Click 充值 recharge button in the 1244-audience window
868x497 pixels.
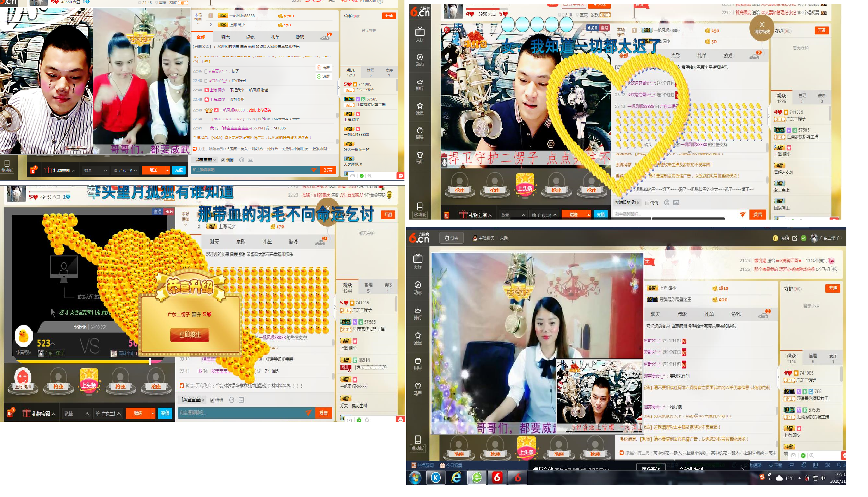click(x=165, y=413)
